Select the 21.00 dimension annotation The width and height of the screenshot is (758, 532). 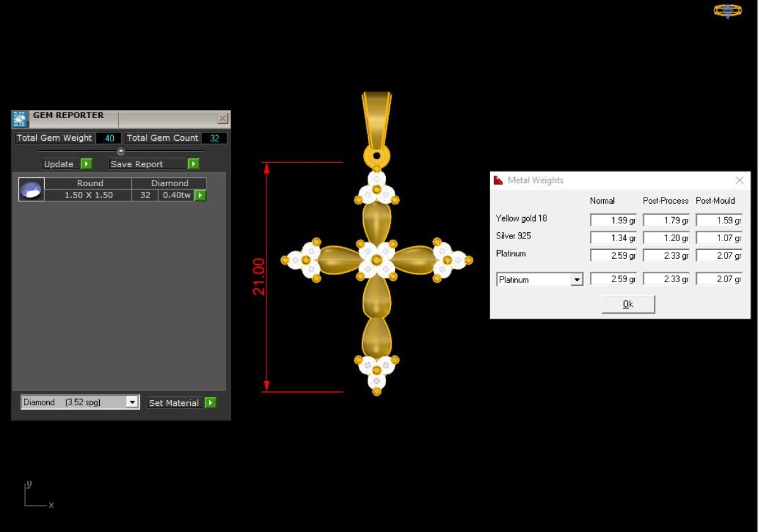click(x=259, y=276)
